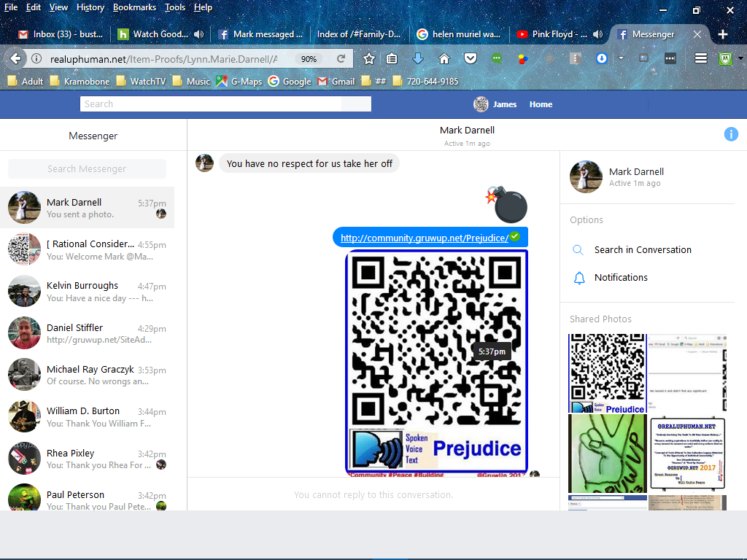
Task: Open the William D. Burton conversation
Action: [x=88, y=416]
